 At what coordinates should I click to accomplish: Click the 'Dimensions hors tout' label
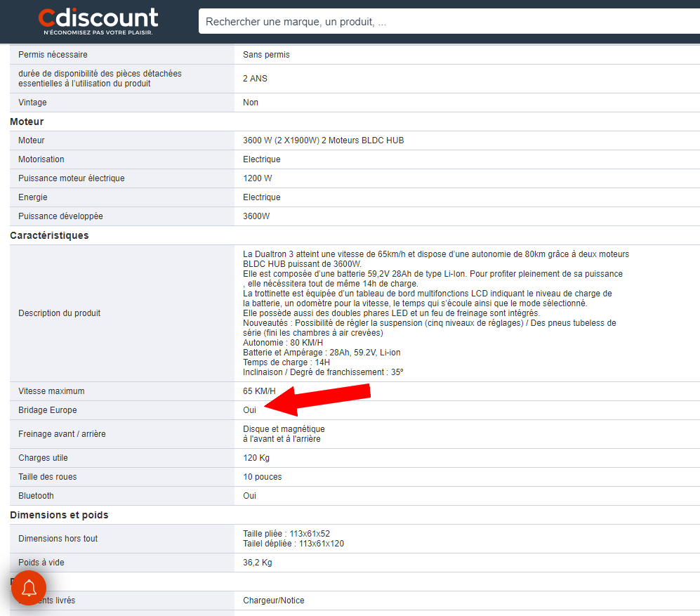pyautogui.click(x=58, y=539)
